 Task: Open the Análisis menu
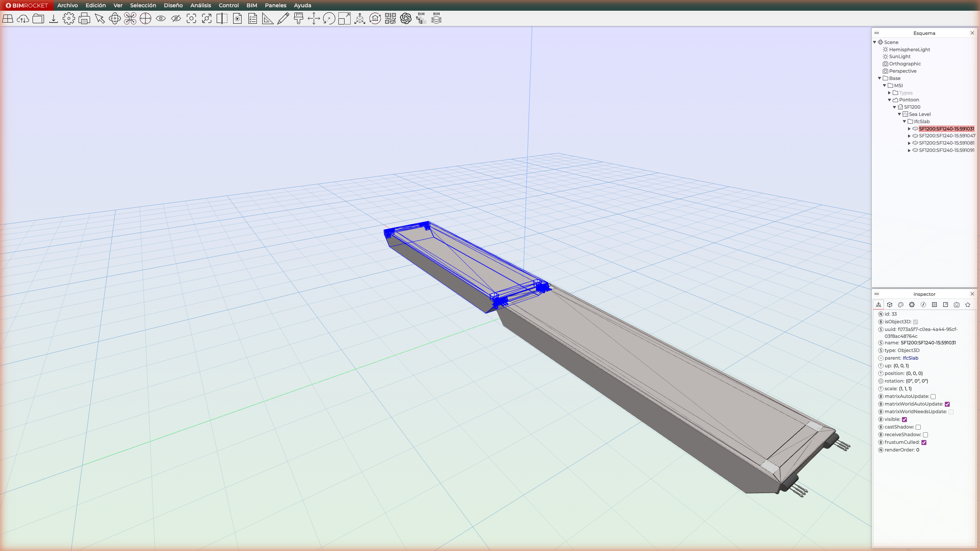(201, 5)
